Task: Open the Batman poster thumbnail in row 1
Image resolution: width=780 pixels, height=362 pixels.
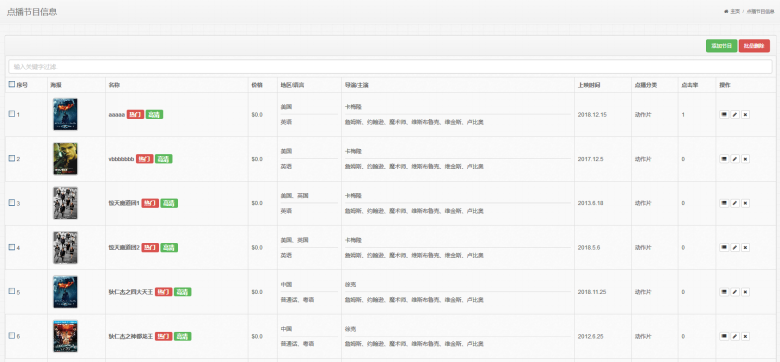Action: [x=65, y=114]
